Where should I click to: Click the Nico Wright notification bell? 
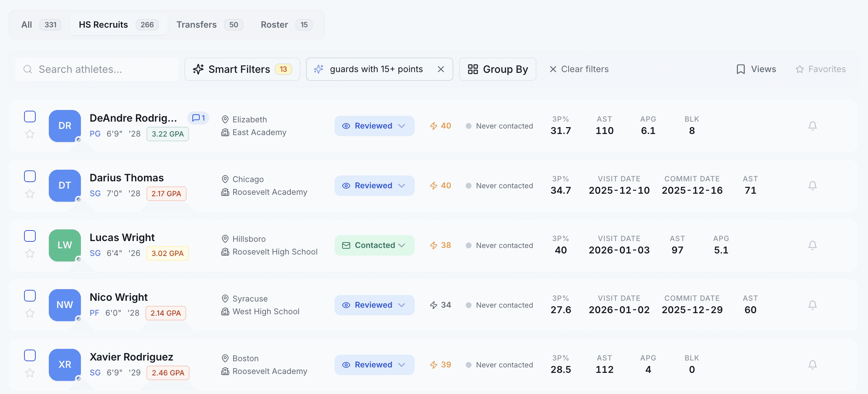coord(812,305)
